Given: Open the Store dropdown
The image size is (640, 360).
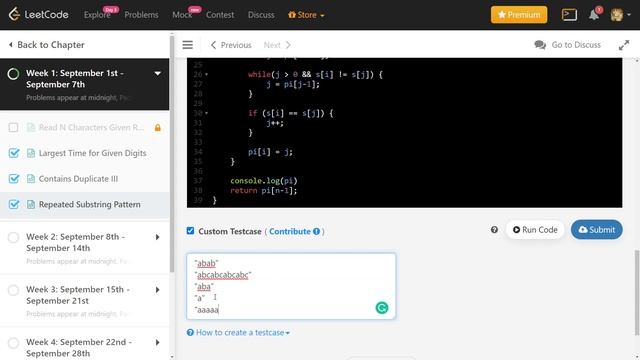Looking at the screenshot, I should point(306,15).
